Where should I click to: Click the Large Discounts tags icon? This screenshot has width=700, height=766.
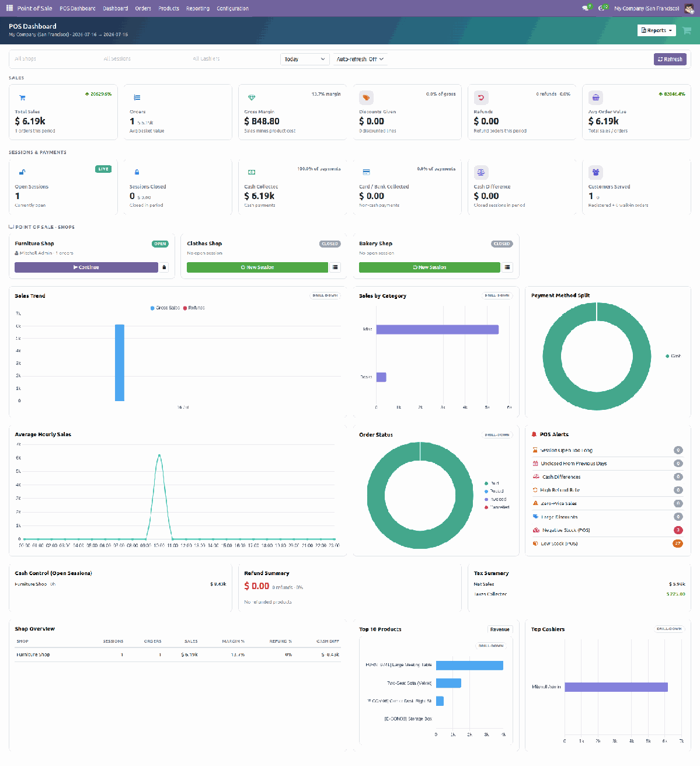535,517
